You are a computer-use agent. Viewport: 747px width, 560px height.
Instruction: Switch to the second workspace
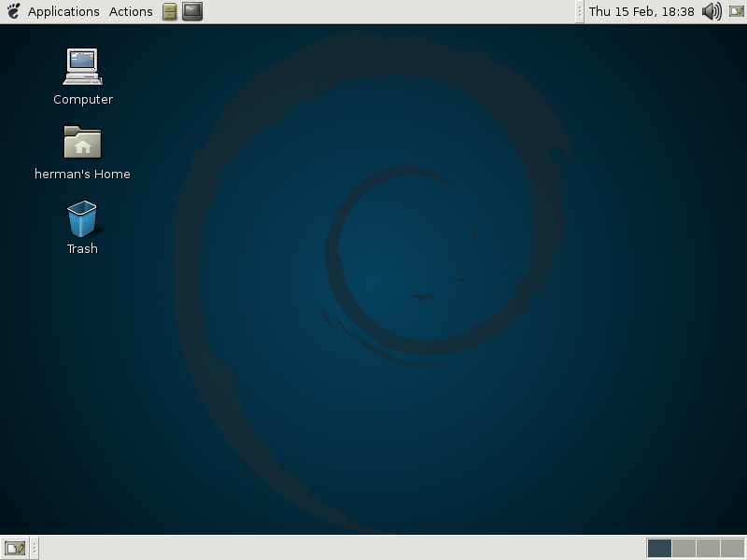tap(684, 548)
